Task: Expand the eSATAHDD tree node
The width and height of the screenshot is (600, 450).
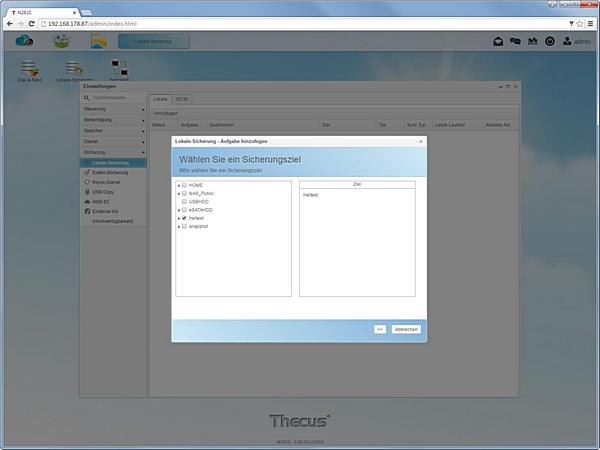Action: pos(179,210)
